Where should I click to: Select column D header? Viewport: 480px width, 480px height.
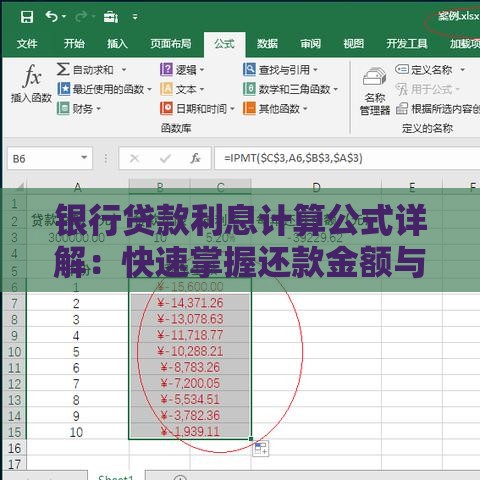(316, 187)
